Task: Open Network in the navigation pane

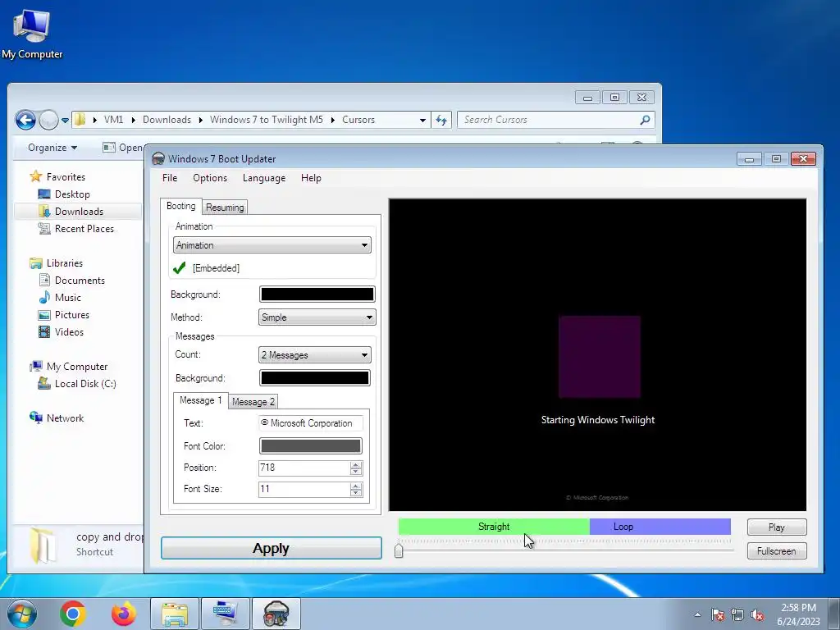Action: 65,418
